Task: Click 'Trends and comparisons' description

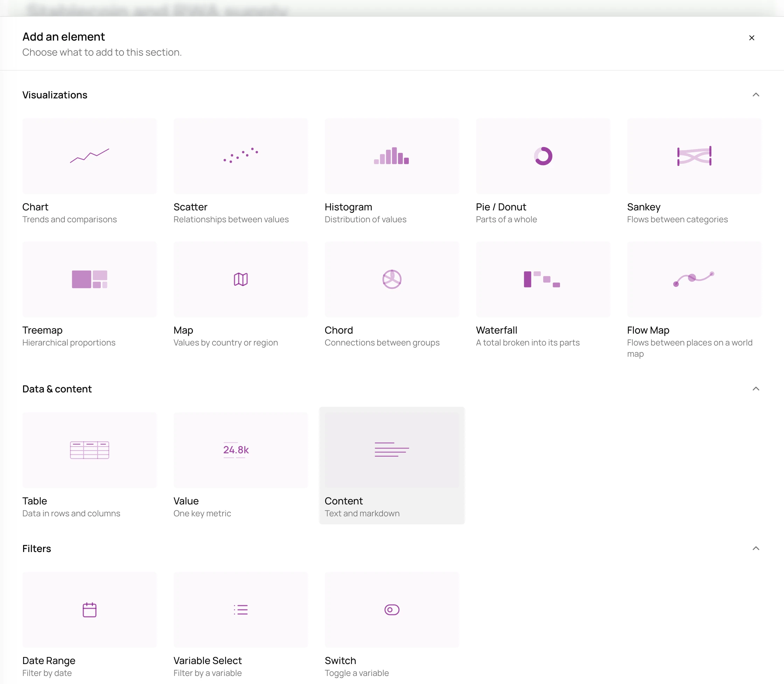Action: pyautogui.click(x=69, y=219)
